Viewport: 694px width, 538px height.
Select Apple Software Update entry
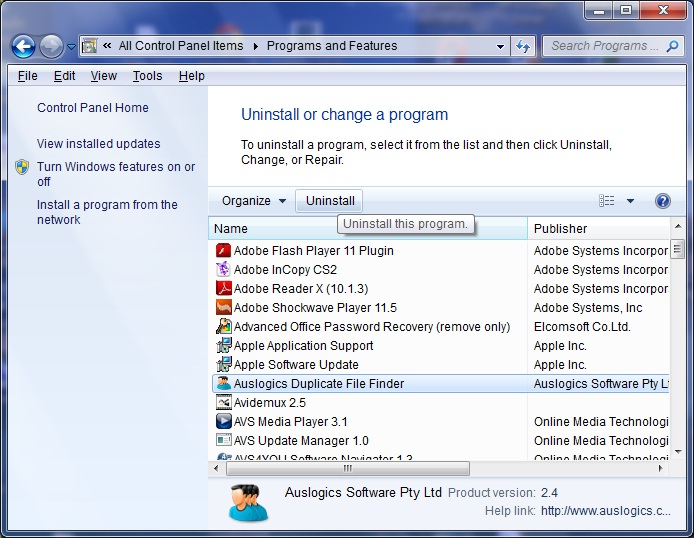(296, 365)
